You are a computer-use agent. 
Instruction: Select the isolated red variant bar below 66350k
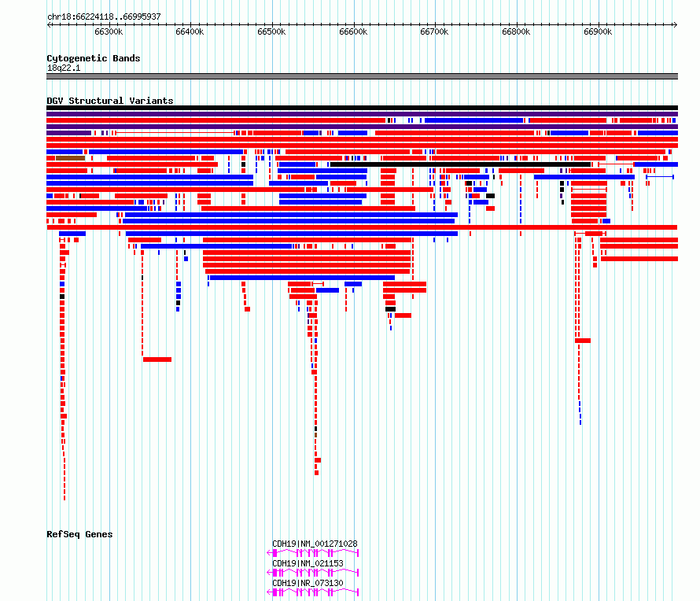pos(157,359)
